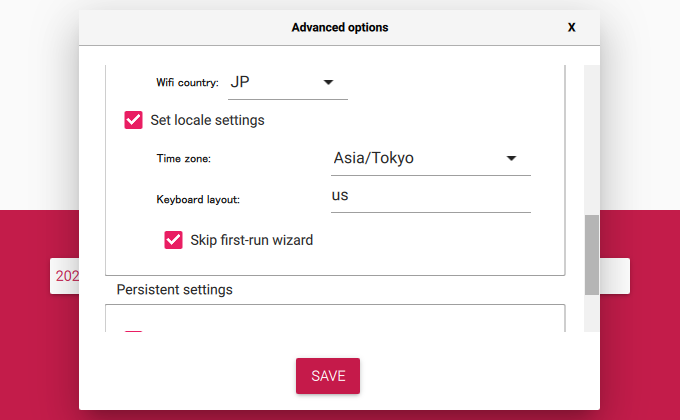The width and height of the screenshot is (680, 420).
Task: Click the SAVE button
Action: coord(328,376)
